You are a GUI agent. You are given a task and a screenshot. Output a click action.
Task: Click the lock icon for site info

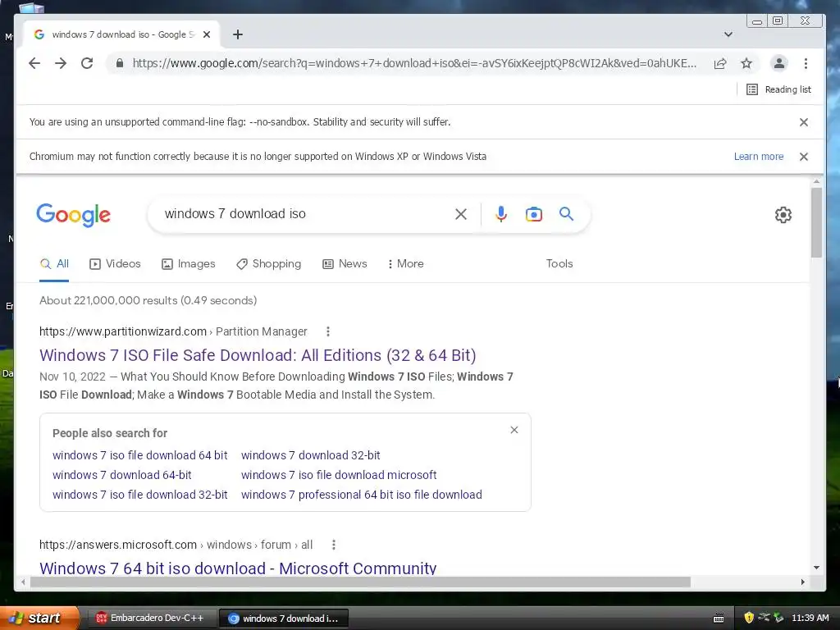click(x=120, y=63)
